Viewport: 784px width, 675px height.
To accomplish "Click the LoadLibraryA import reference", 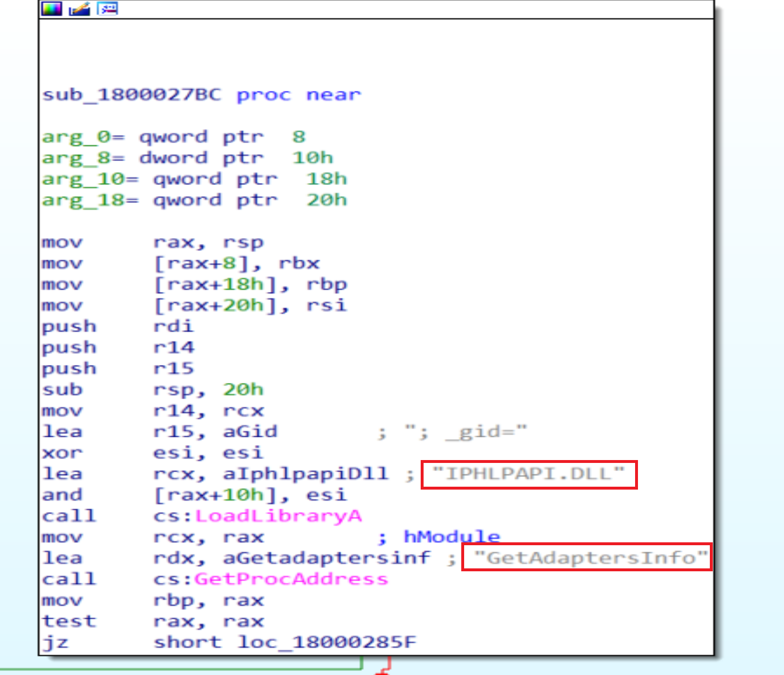I will [x=278, y=516].
